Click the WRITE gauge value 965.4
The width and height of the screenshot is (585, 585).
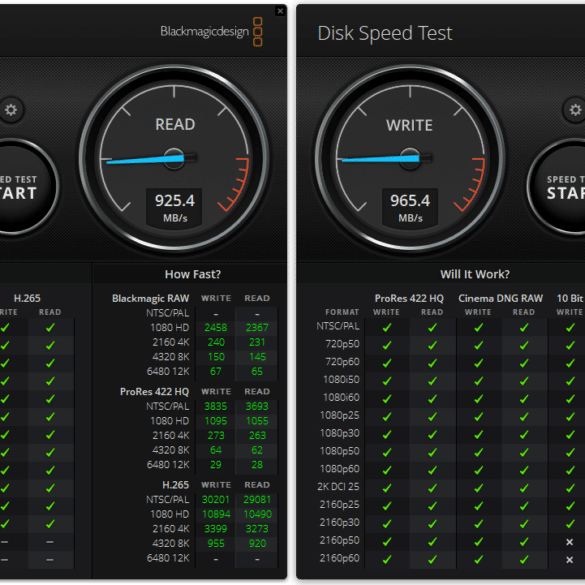pyautogui.click(x=410, y=201)
